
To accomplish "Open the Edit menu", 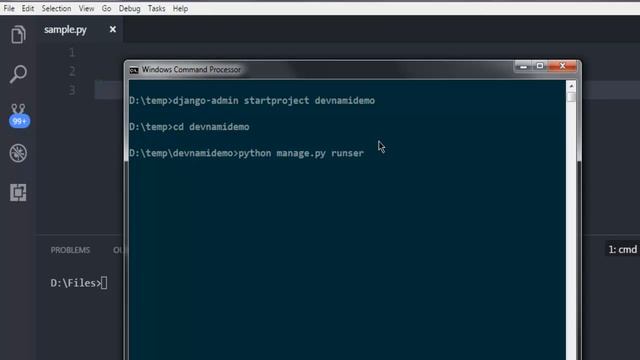I will [x=28, y=8].
